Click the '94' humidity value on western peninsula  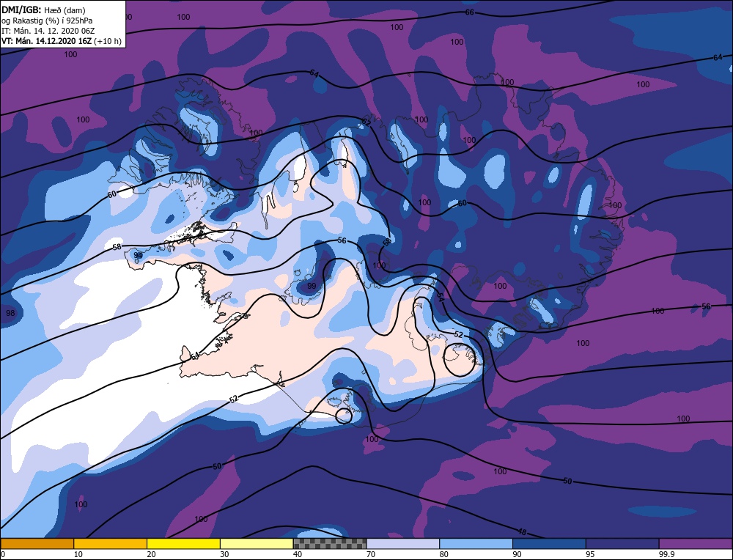138,255
